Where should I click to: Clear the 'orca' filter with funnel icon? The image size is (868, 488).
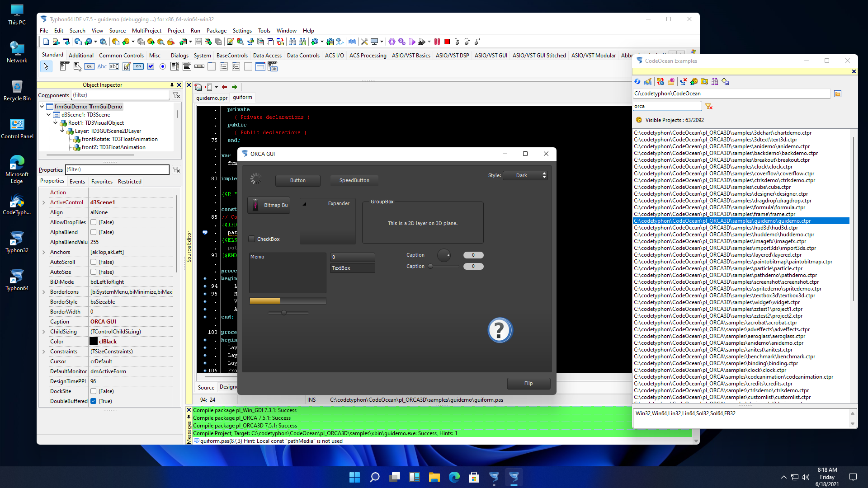coord(709,106)
